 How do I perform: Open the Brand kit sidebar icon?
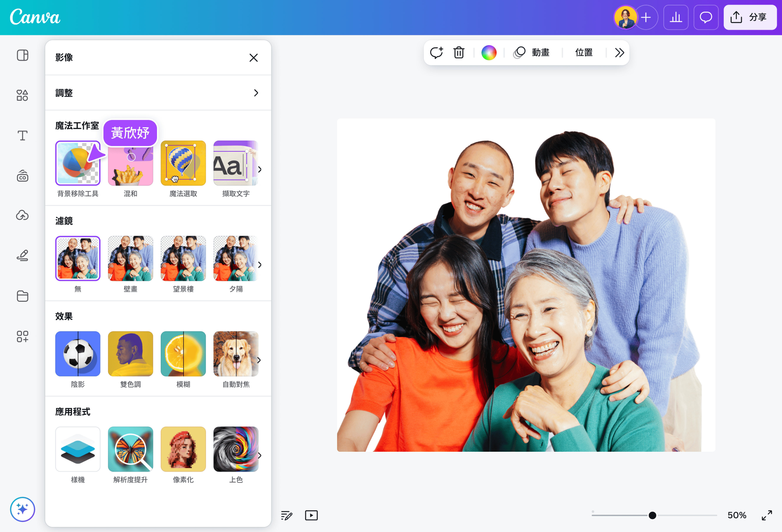pos(23,176)
